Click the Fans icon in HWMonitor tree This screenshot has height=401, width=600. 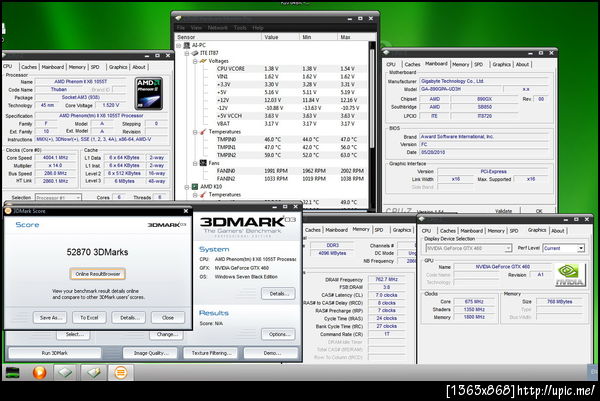[203, 163]
